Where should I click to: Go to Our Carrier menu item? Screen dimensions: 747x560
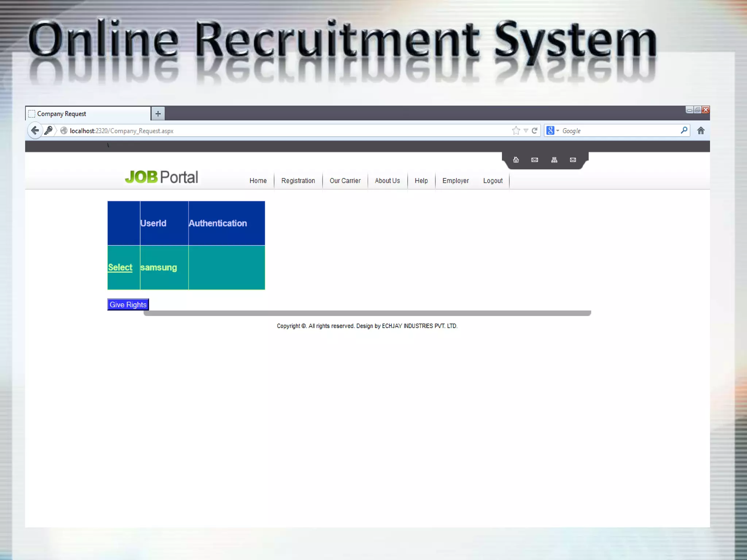tap(345, 181)
